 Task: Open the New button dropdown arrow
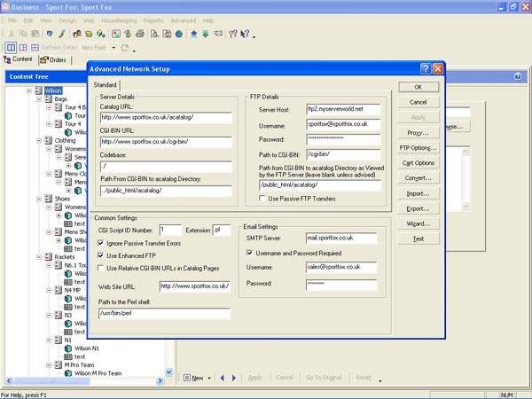(x=211, y=378)
